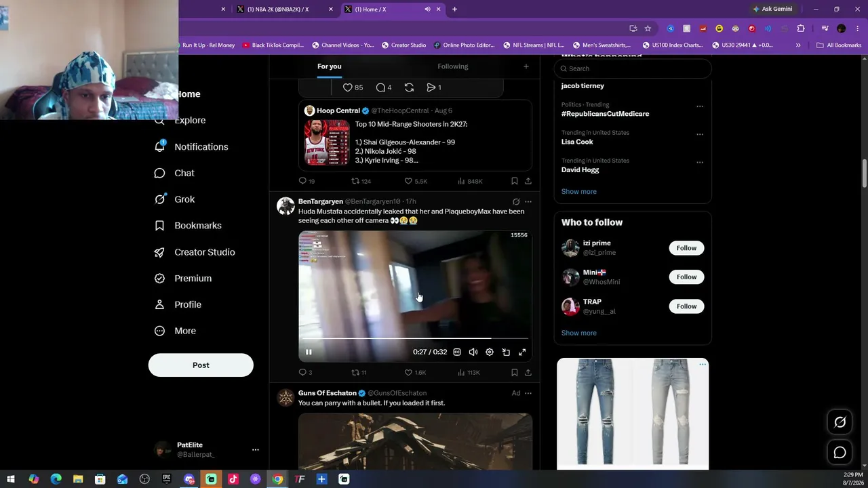Open video settings gear menu

pyautogui.click(x=490, y=352)
